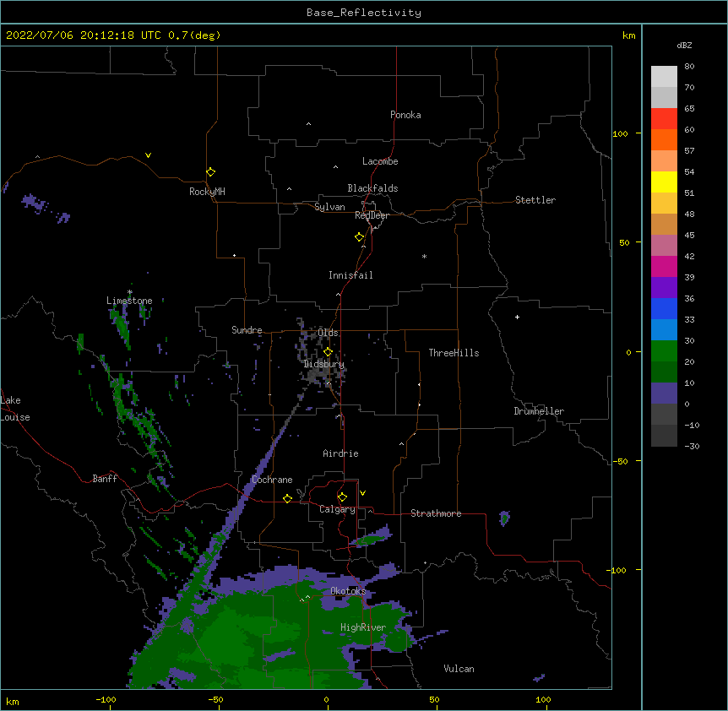Click the yellow diamond marker above Calgary label

342,497
